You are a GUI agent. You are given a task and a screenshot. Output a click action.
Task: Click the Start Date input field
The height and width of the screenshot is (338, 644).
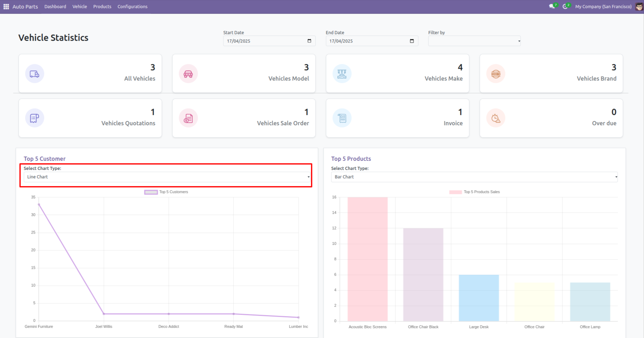coord(266,41)
